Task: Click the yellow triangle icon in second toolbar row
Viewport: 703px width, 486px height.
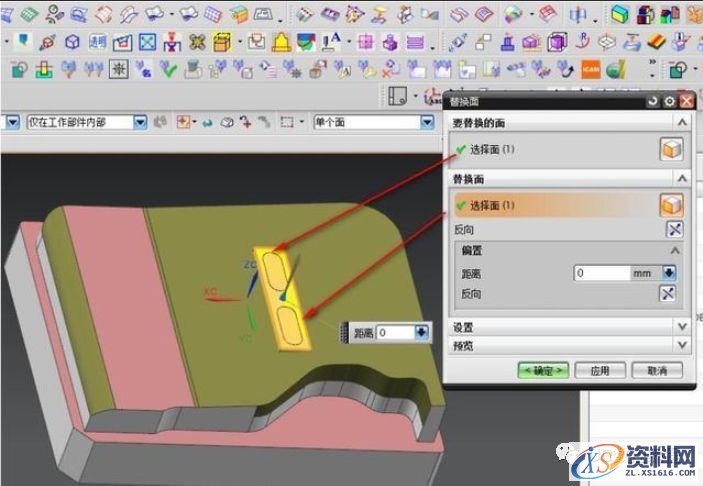Action: (282, 42)
